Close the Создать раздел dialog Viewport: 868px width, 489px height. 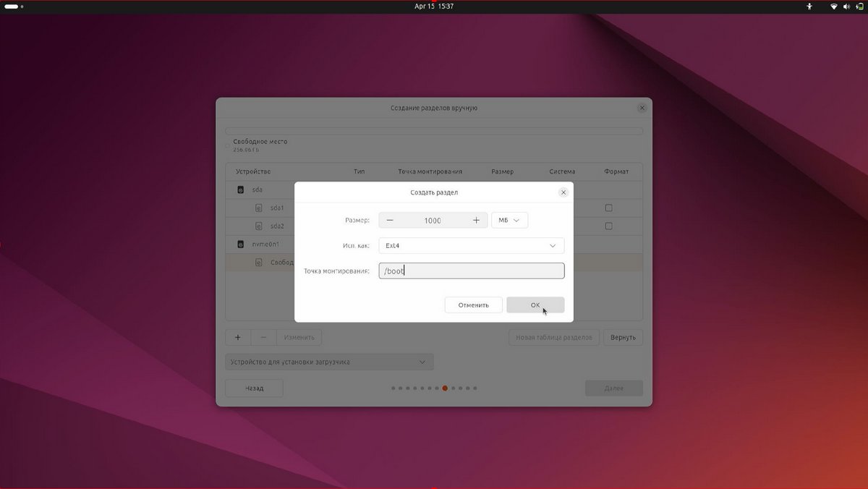(563, 192)
